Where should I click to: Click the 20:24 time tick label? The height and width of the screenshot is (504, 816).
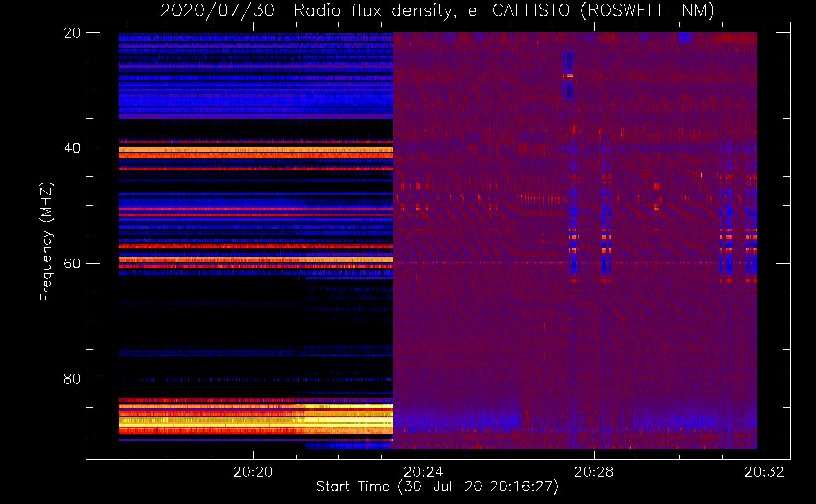point(423,472)
